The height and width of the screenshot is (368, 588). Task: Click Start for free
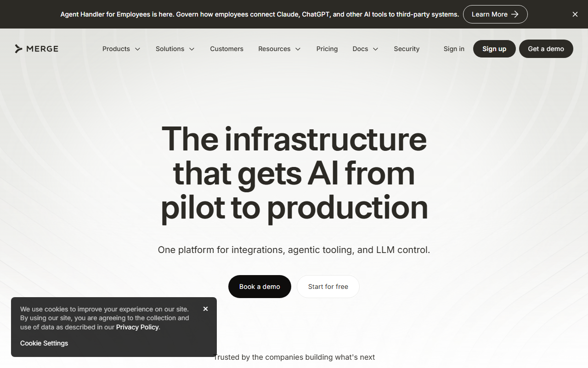[x=328, y=287]
